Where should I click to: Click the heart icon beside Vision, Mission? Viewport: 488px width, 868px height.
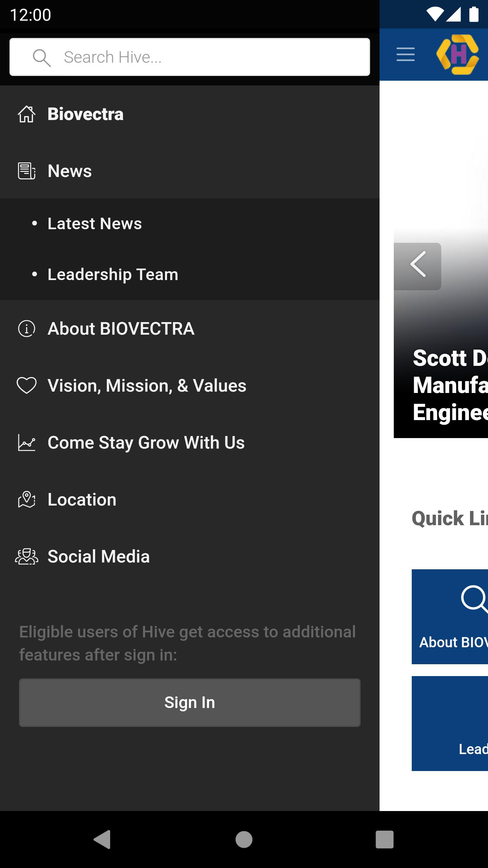pyautogui.click(x=26, y=386)
